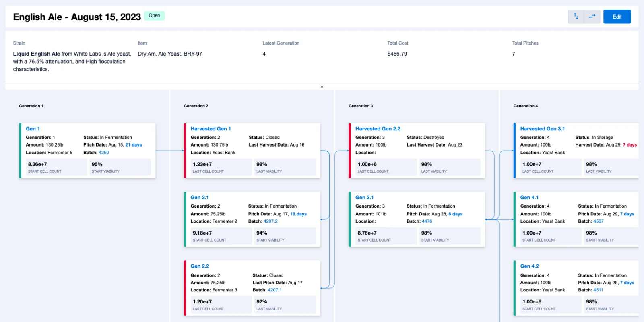Open batch 4207.1 link
Image resolution: width=644 pixels, height=322 pixels.
[x=275, y=290]
